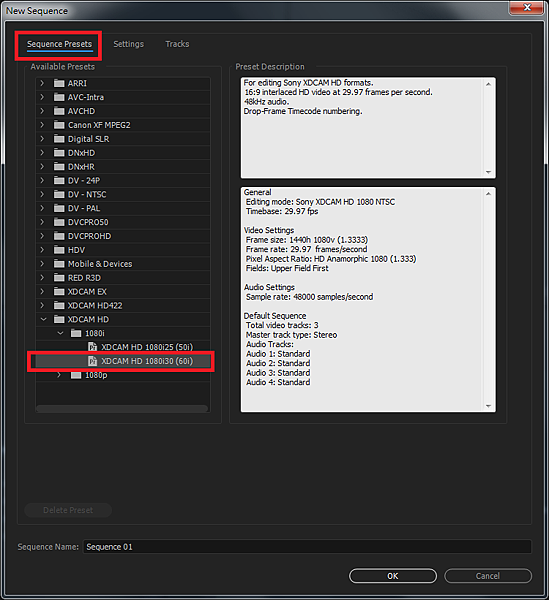Screen dimensions: 549x600
Task: Open the Tracks tab
Action: pyautogui.click(x=177, y=44)
